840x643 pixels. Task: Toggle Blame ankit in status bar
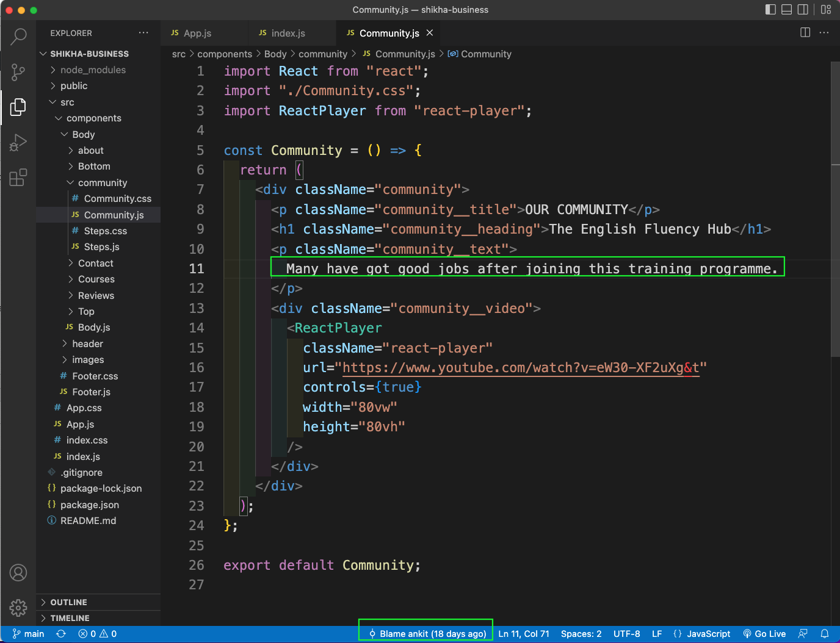(x=425, y=634)
